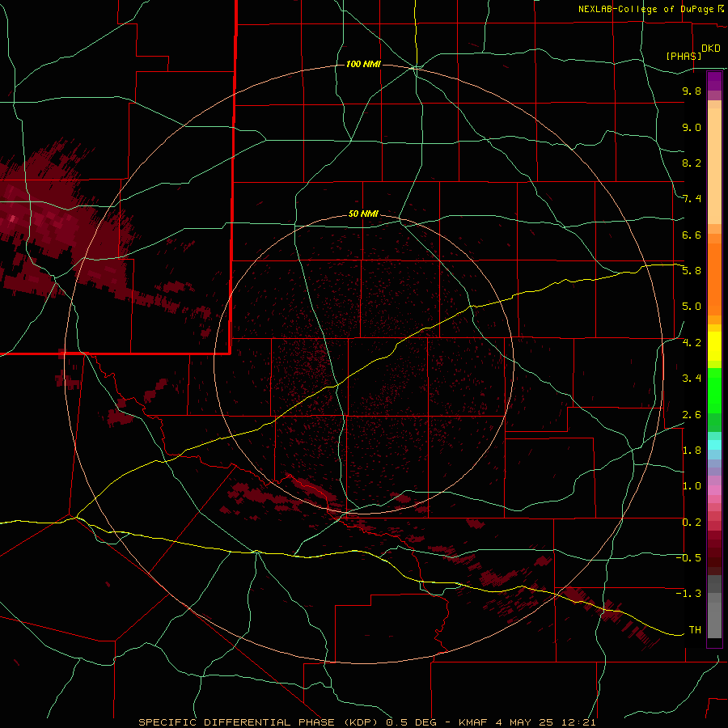Select the 1.8 value on the color scale
Viewport: 728px width, 728px height.
click(x=692, y=451)
